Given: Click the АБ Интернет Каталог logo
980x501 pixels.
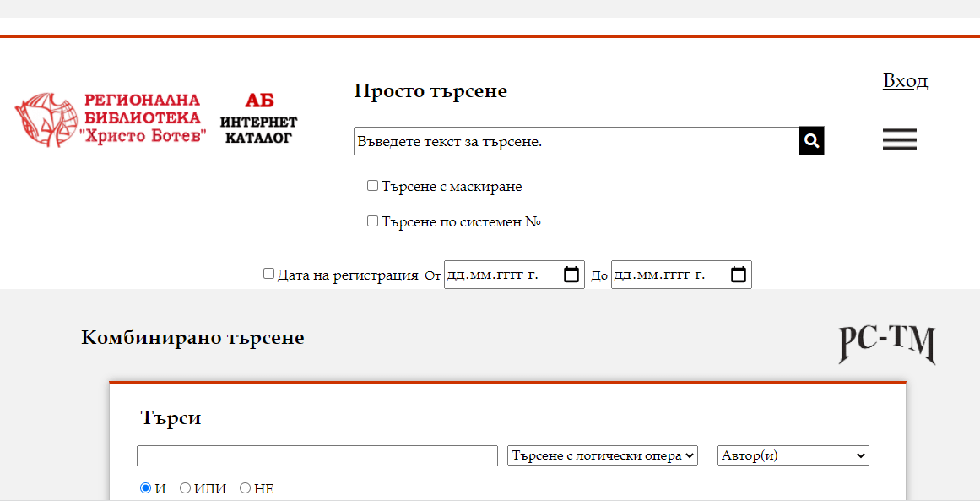Looking at the screenshot, I should (x=257, y=120).
